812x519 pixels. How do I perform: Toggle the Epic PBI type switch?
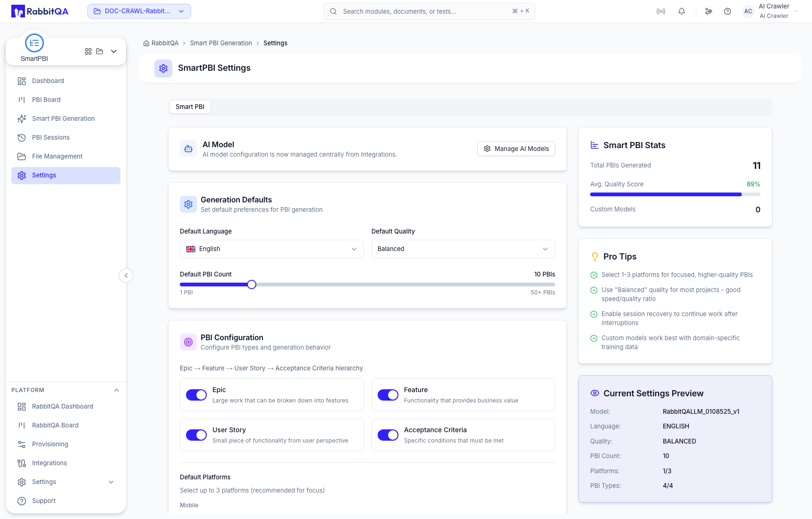click(x=196, y=395)
